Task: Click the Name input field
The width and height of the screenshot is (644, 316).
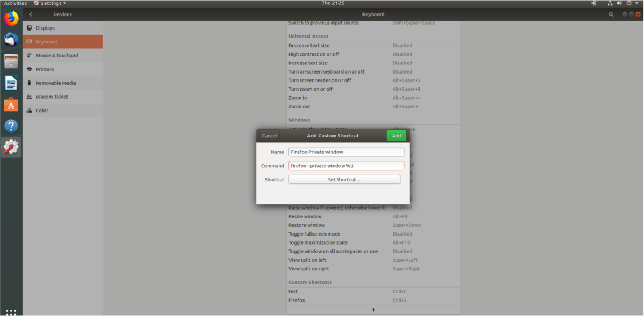Action: click(x=346, y=152)
